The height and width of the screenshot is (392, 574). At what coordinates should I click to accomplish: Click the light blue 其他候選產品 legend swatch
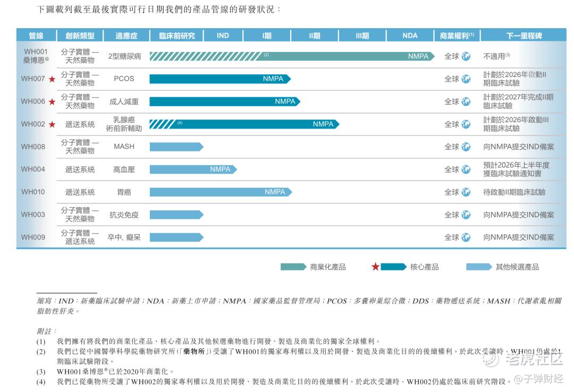(479, 267)
